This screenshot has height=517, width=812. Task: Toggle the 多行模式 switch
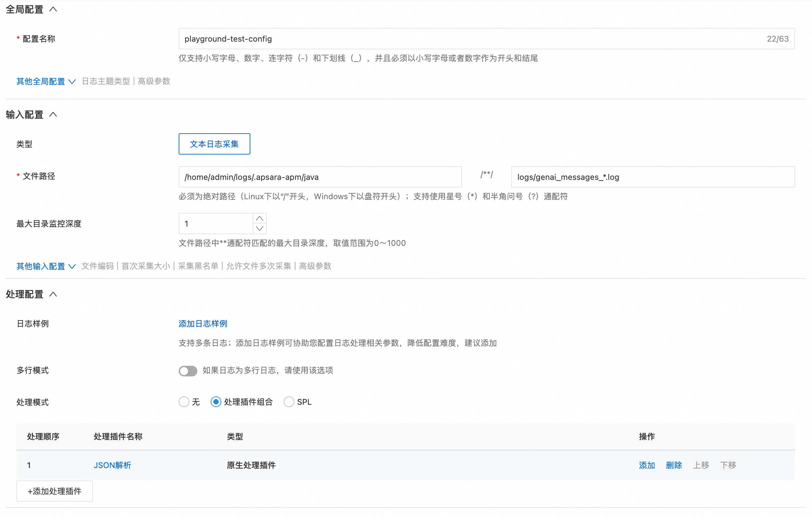pos(188,371)
